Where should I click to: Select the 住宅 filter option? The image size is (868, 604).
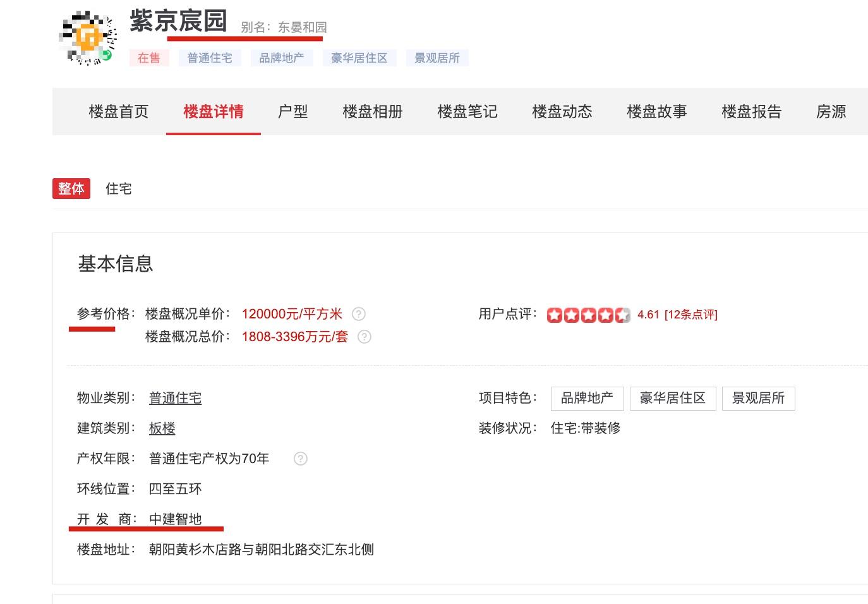pos(119,188)
